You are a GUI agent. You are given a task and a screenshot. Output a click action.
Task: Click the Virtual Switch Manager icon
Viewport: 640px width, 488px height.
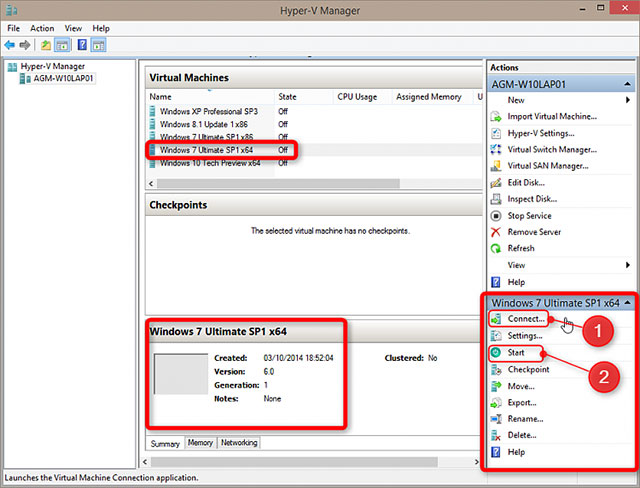pos(496,150)
